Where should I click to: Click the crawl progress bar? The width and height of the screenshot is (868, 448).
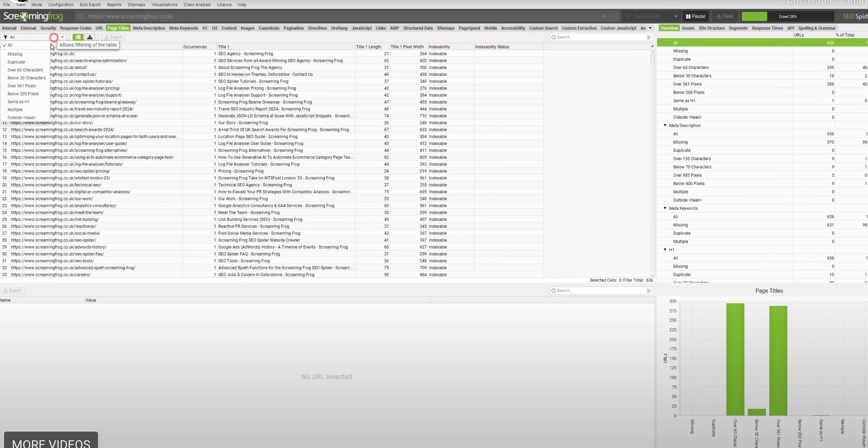787,16
